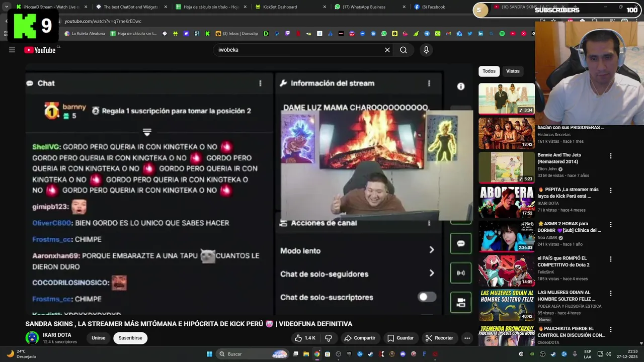Screen dimensions: 644x362
Task: Select the Todos filter chip
Action: (x=489, y=71)
